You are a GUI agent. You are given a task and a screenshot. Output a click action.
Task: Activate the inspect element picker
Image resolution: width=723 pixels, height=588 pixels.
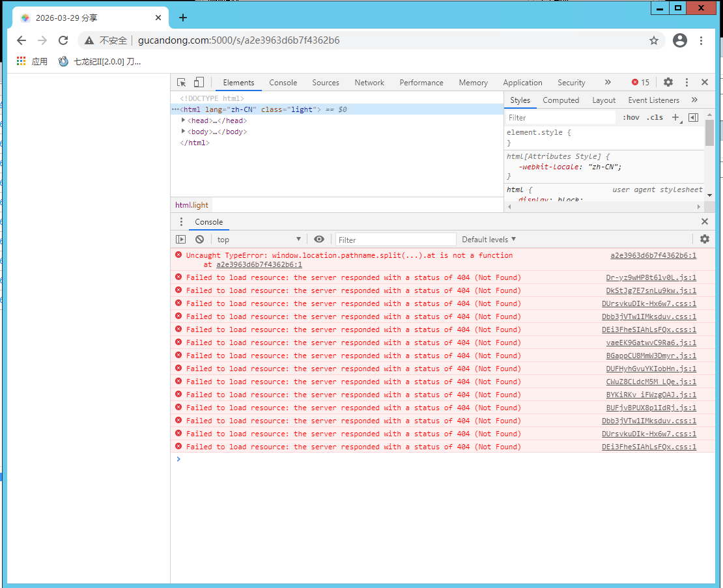pyautogui.click(x=181, y=83)
